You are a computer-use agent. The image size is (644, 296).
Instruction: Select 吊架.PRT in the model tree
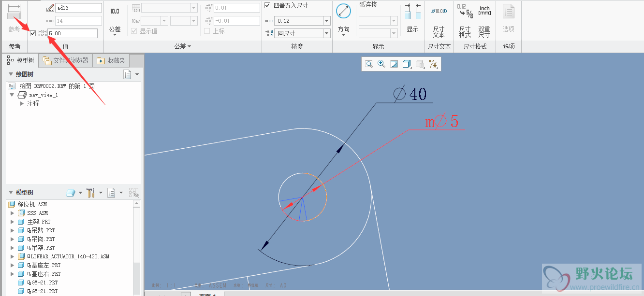(41, 248)
